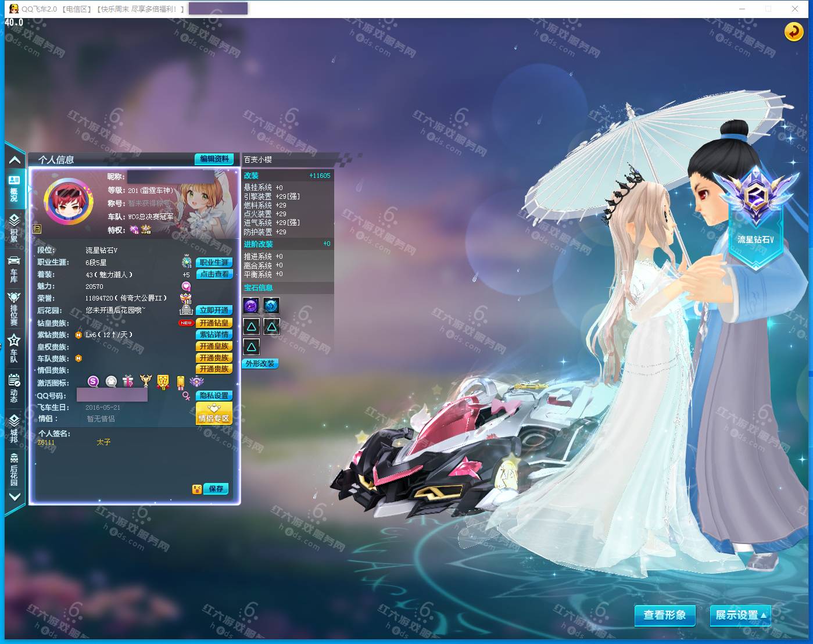The height and width of the screenshot is (644, 813).
Task: Click the purple gem slot icon
Action: (x=251, y=305)
